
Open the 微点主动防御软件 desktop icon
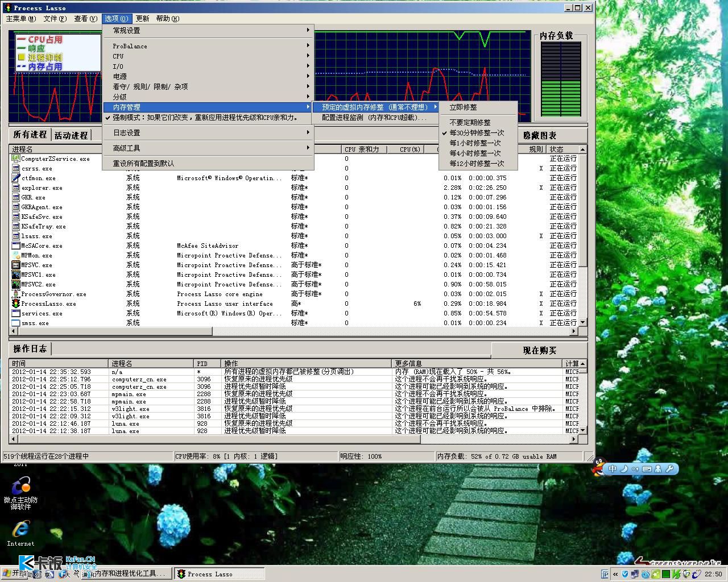click(20, 493)
